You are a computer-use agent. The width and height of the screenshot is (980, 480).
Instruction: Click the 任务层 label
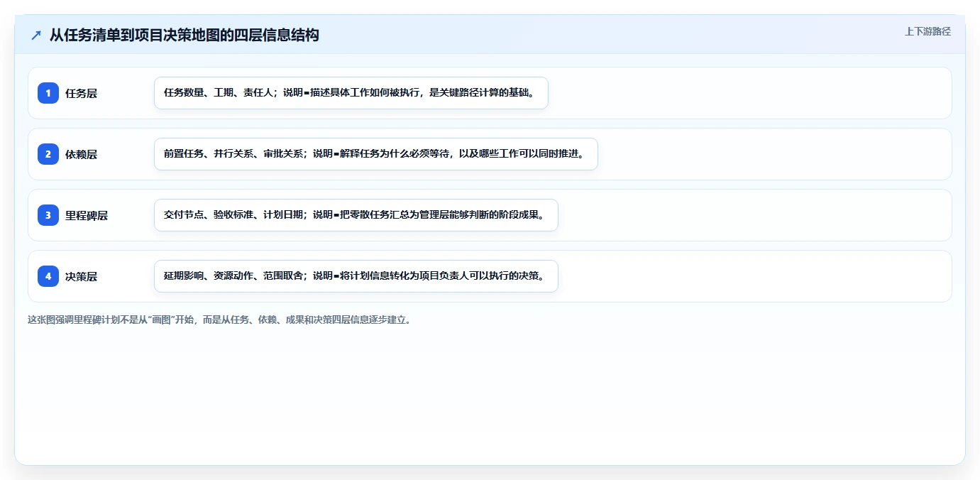(81, 93)
